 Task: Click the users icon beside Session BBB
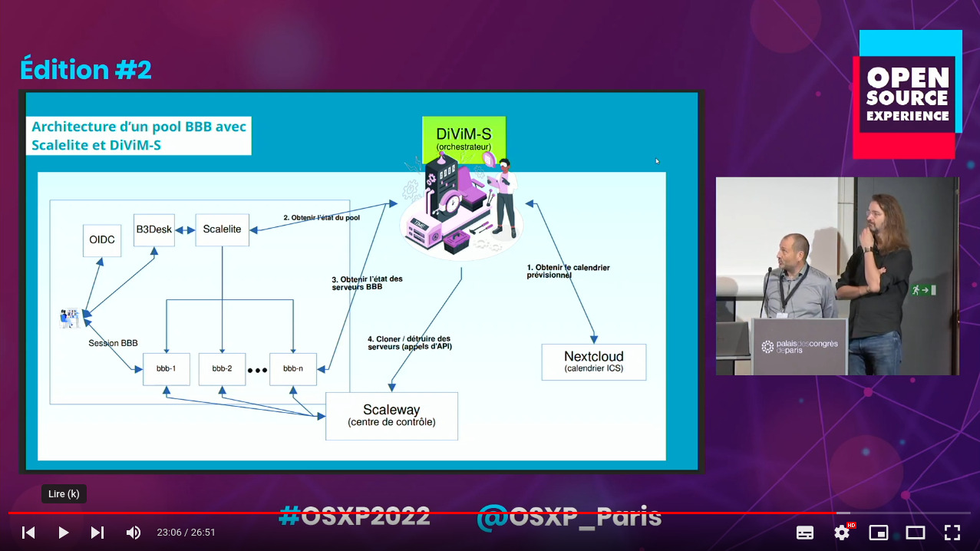71,318
